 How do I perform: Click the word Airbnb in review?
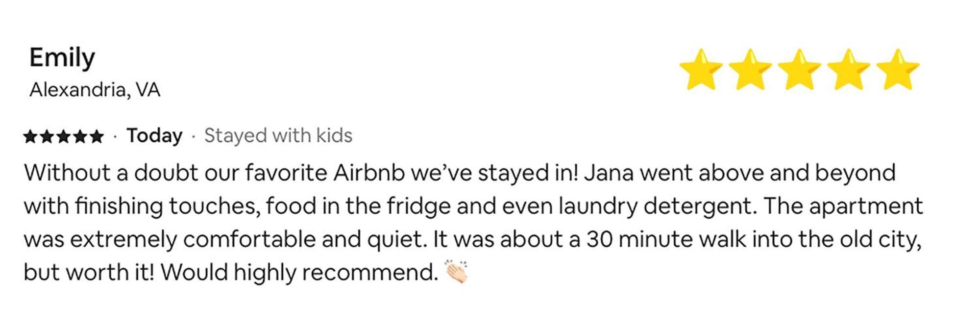click(369, 173)
